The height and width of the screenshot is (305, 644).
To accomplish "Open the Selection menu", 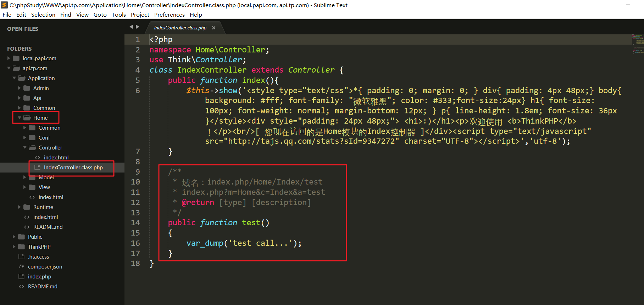I will click(x=43, y=15).
